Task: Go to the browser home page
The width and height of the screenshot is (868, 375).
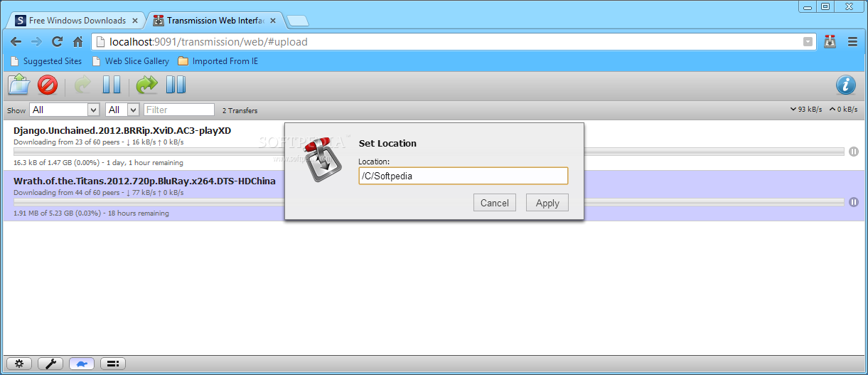Action: [78, 42]
